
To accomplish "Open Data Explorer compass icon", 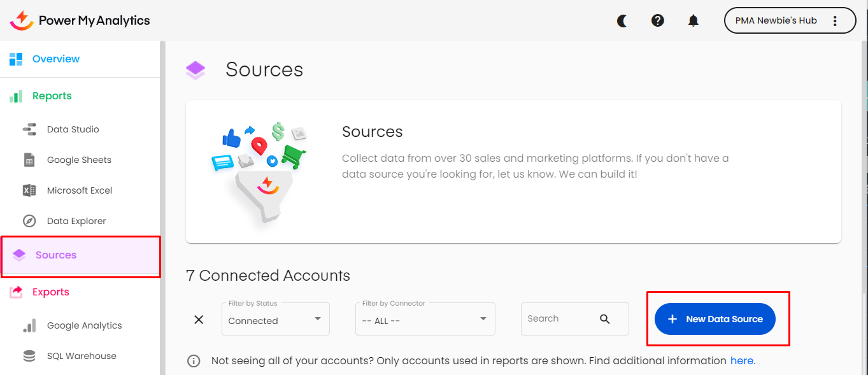I will (29, 221).
